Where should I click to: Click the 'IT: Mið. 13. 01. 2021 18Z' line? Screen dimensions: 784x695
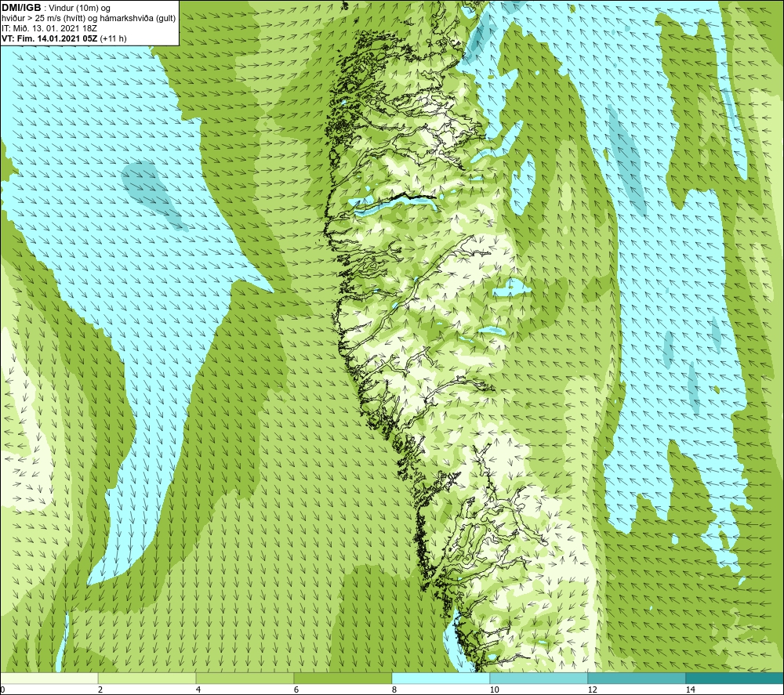[x=49, y=28]
